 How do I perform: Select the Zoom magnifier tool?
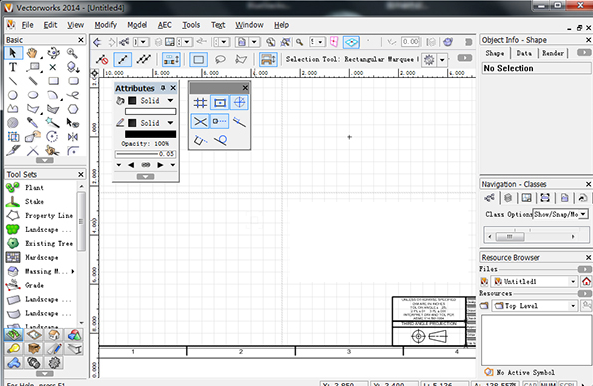click(x=72, y=53)
